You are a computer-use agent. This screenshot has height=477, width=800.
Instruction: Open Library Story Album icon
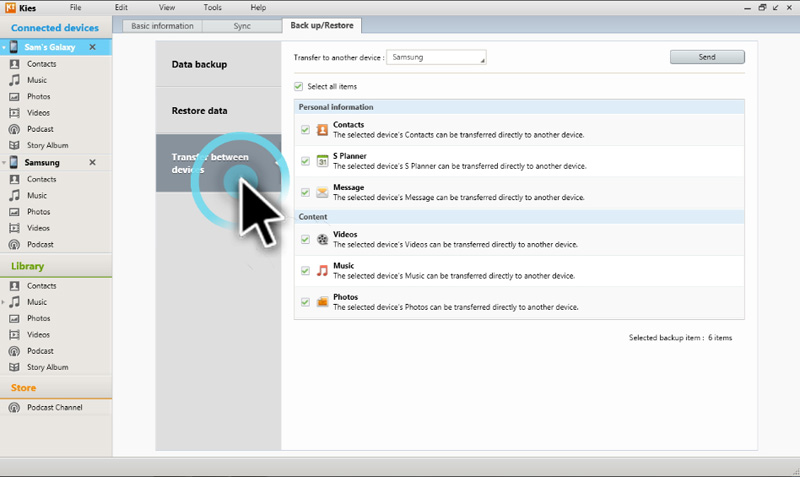[14, 367]
